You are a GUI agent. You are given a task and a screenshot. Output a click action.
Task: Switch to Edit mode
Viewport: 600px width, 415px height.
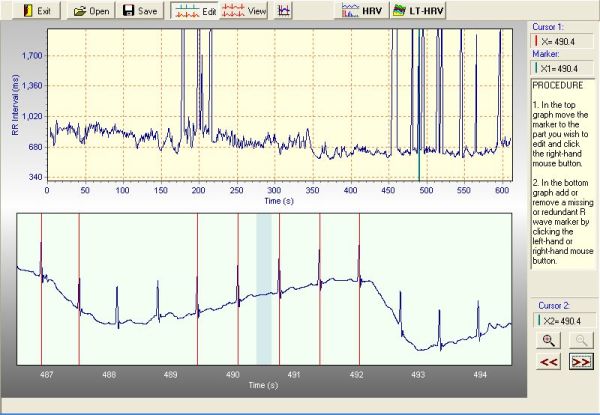[195, 11]
